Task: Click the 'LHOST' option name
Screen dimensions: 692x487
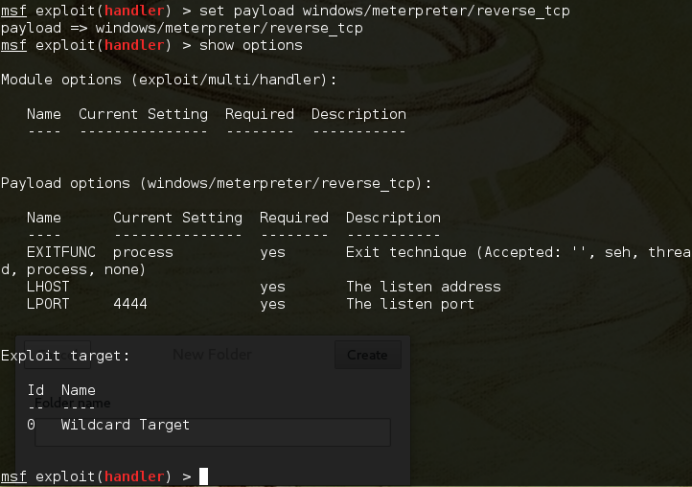Action: point(48,287)
